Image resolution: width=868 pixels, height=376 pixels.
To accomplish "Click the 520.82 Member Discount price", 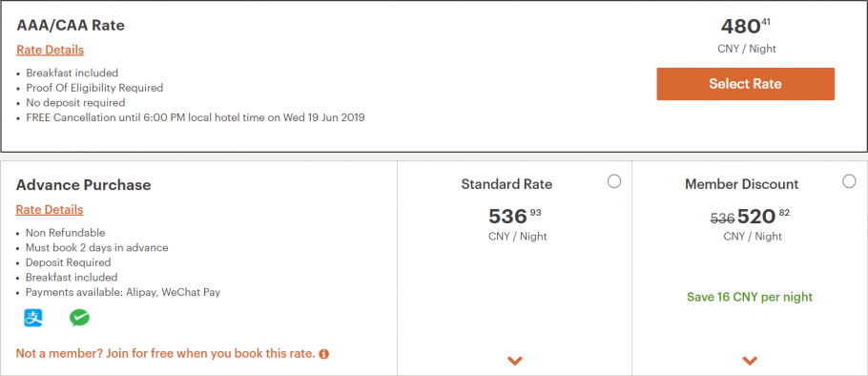I will click(x=763, y=216).
